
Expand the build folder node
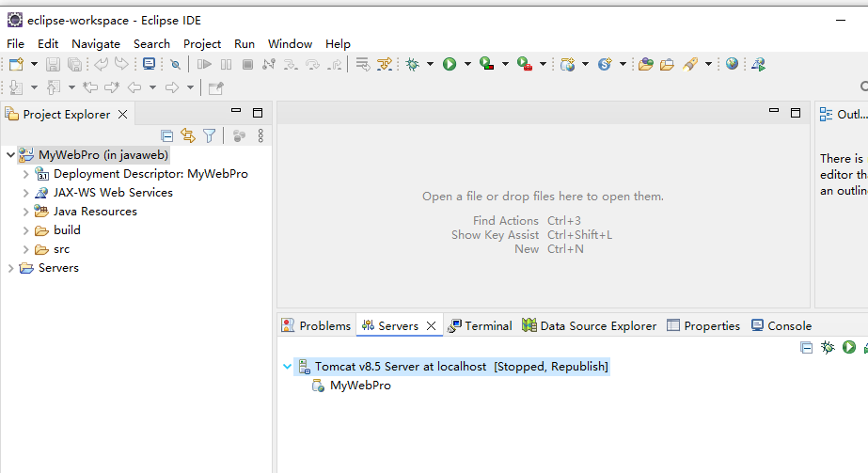pyautogui.click(x=25, y=230)
